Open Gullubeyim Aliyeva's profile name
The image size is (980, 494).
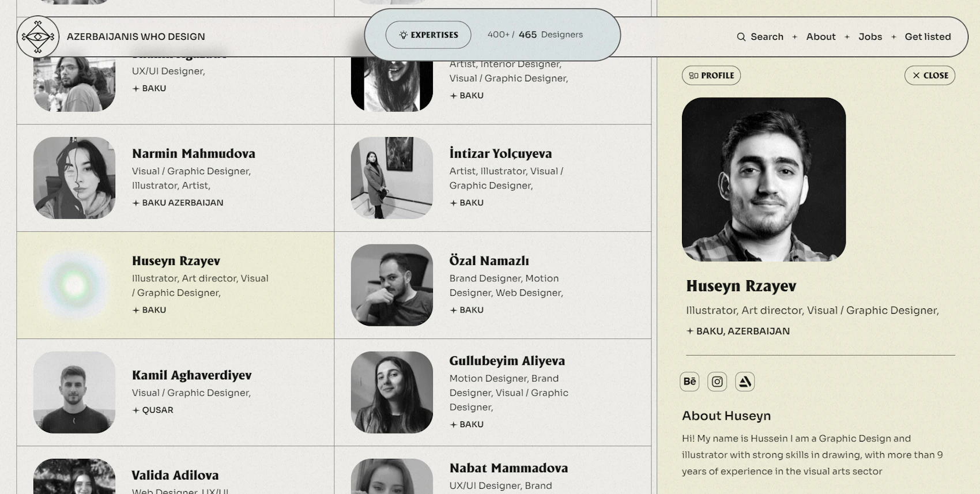pos(507,361)
